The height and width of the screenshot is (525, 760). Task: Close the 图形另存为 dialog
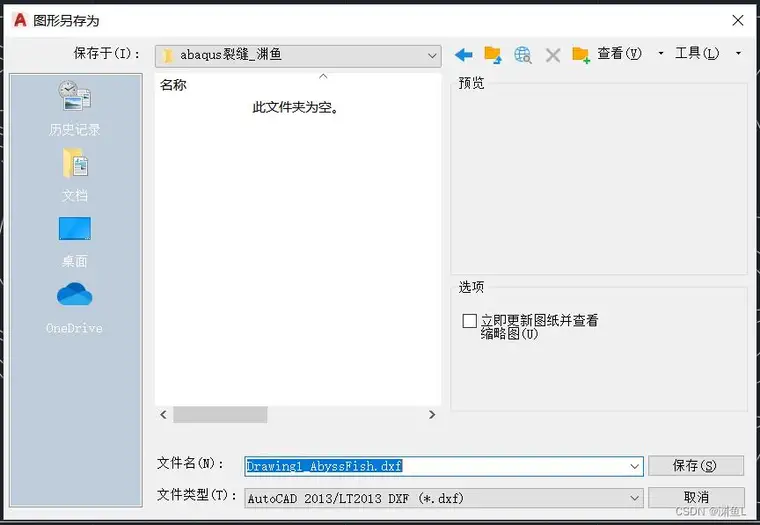pos(738,20)
